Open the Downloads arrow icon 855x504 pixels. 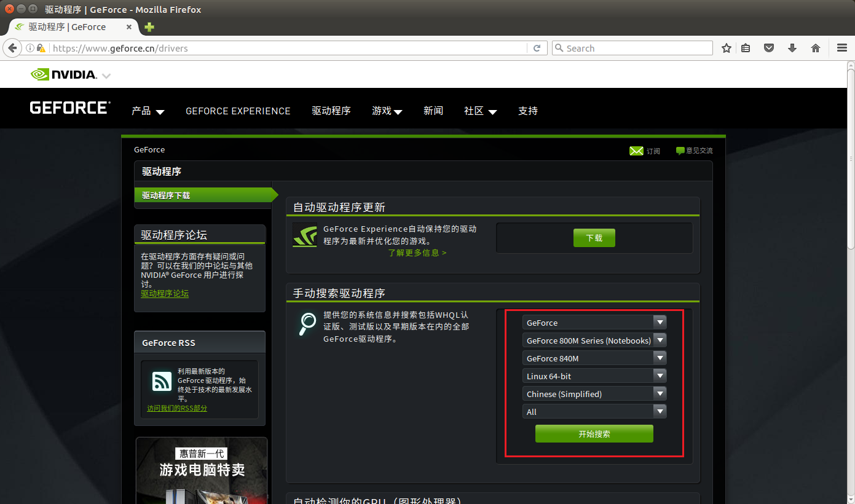[792, 48]
